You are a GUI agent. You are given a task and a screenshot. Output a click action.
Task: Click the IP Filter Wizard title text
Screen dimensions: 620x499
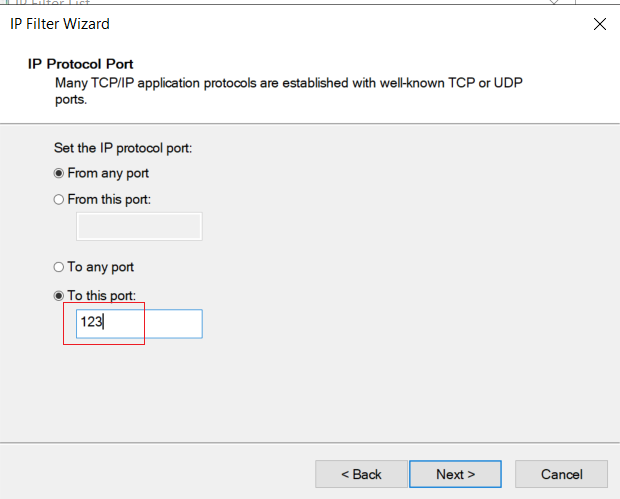(60, 24)
